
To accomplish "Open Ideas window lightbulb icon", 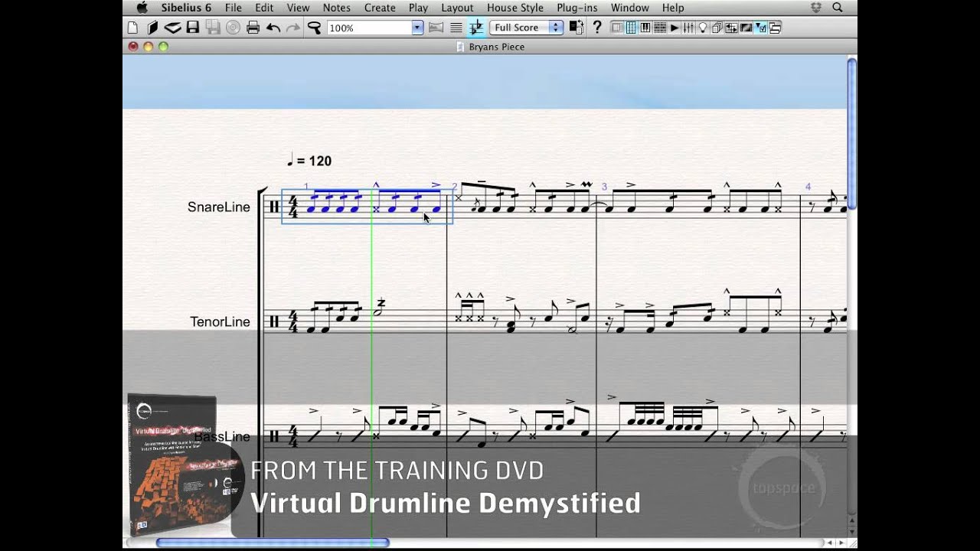I will pyautogui.click(x=702, y=28).
